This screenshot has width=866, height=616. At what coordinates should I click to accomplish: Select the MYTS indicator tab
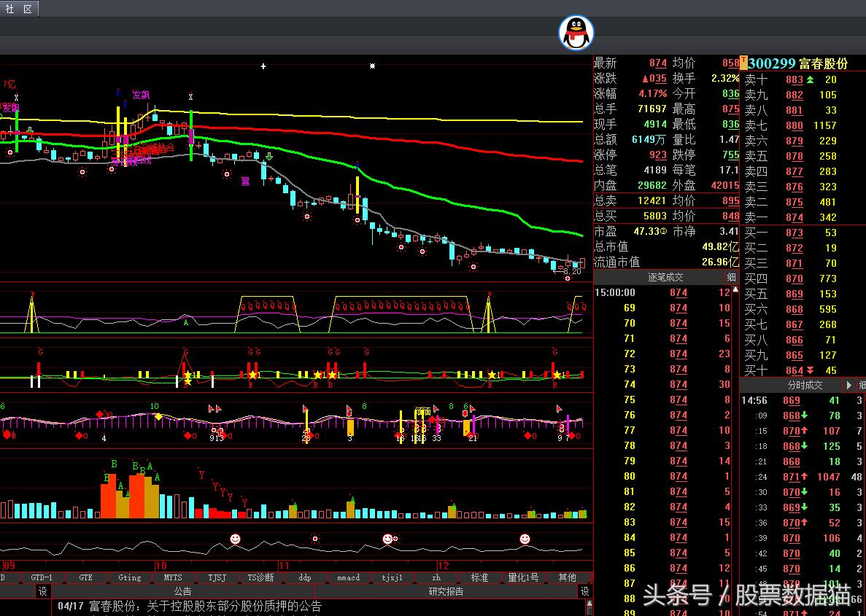(x=173, y=577)
